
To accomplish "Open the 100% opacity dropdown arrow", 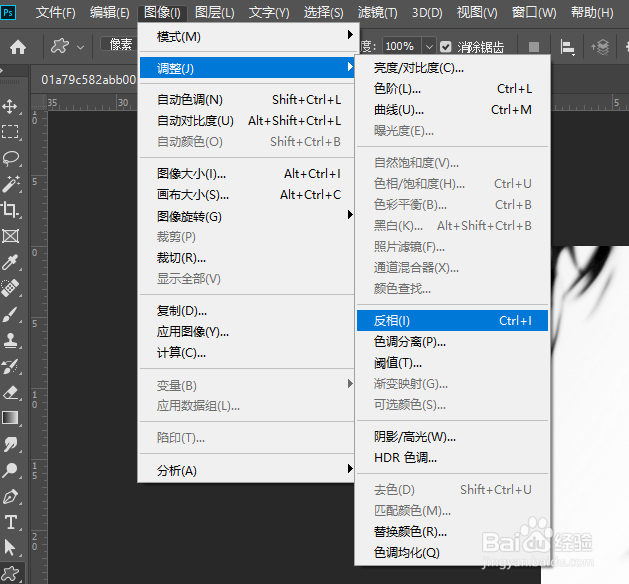I will [x=429, y=47].
